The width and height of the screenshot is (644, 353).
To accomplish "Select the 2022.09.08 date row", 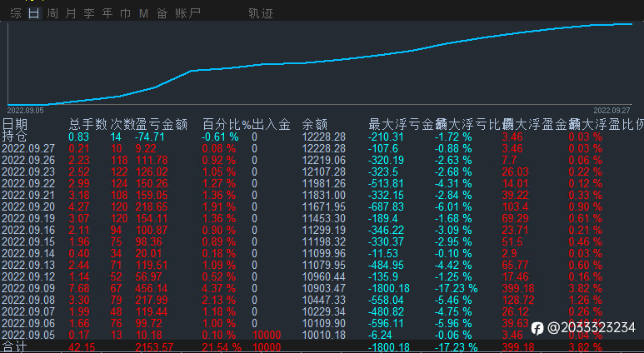I will [x=28, y=300].
